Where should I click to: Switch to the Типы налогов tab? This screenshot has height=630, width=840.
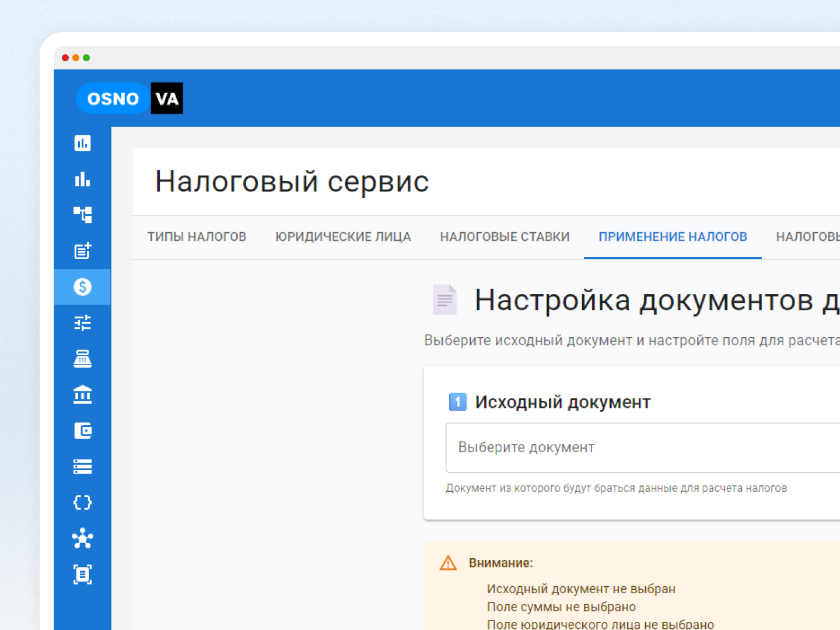[197, 237]
